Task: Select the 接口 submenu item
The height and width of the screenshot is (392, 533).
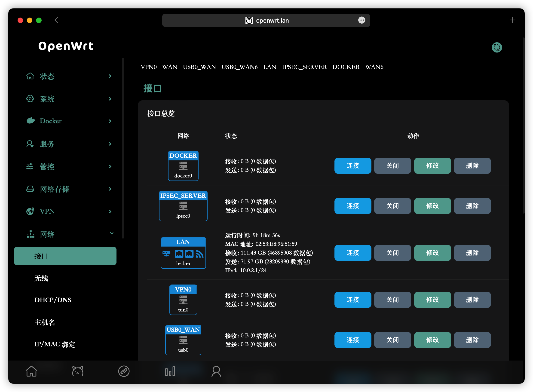Action: point(65,256)
